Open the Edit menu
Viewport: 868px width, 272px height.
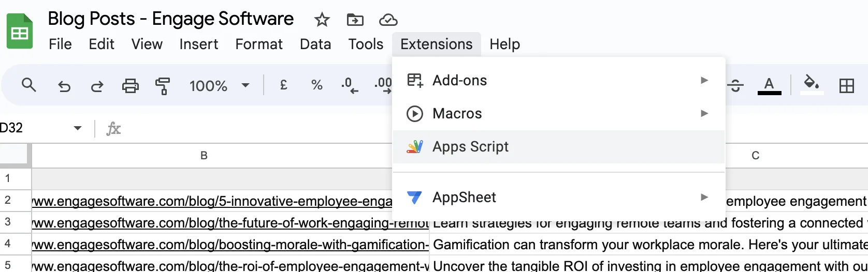(102, 44)
